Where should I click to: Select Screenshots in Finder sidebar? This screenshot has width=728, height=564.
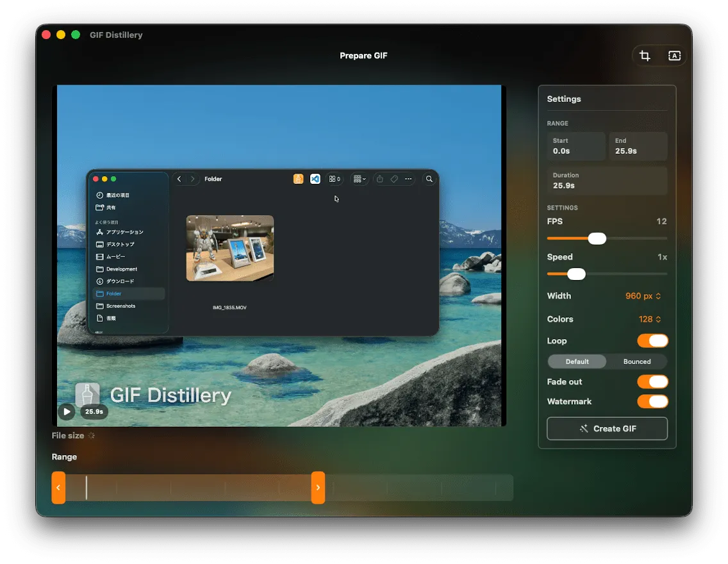129,306
